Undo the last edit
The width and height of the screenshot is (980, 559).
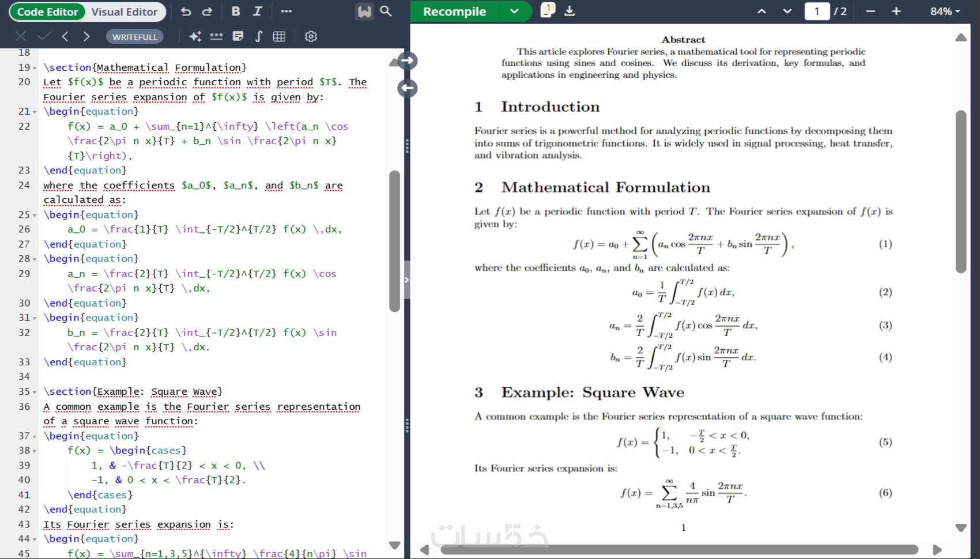pyautogui.click(x=186, y=12)
